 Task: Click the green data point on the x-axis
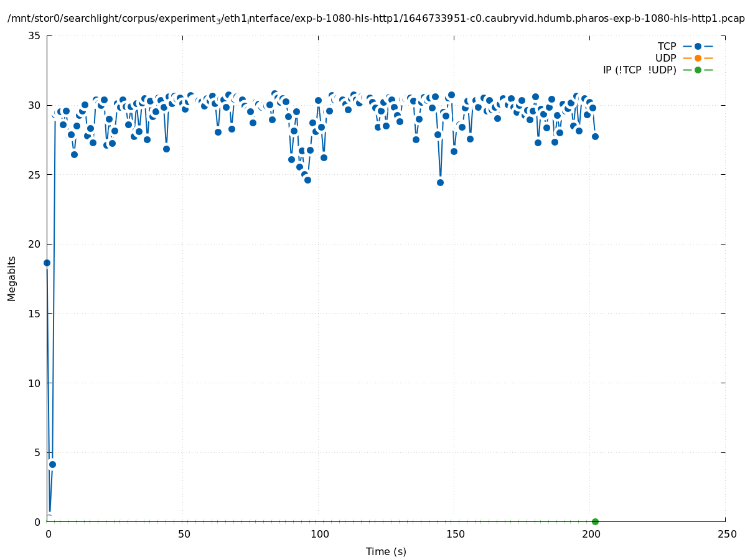(x=595, y=521)
